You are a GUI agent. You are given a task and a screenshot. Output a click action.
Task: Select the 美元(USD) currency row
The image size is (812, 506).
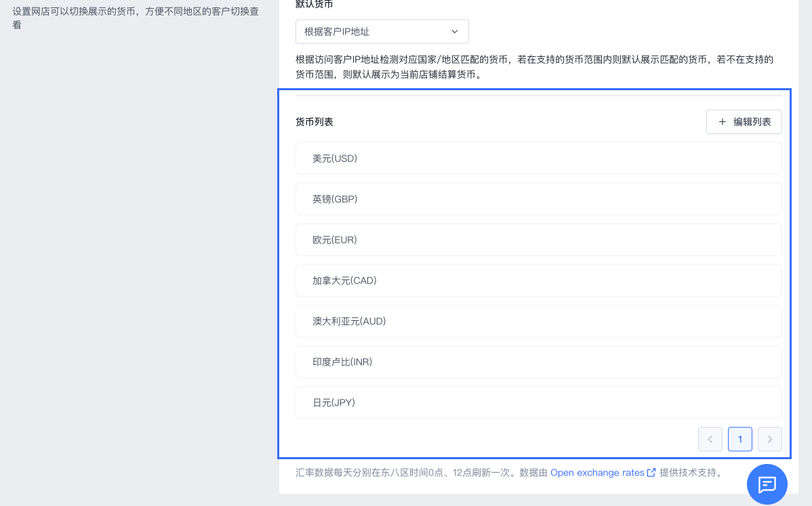click(x=538, y=159)
